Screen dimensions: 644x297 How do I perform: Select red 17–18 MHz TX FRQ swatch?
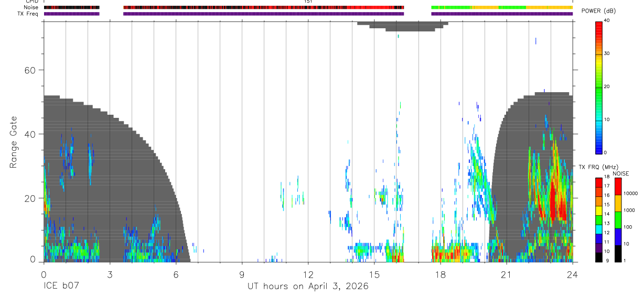pyautogui.click(x=599, y=183)
